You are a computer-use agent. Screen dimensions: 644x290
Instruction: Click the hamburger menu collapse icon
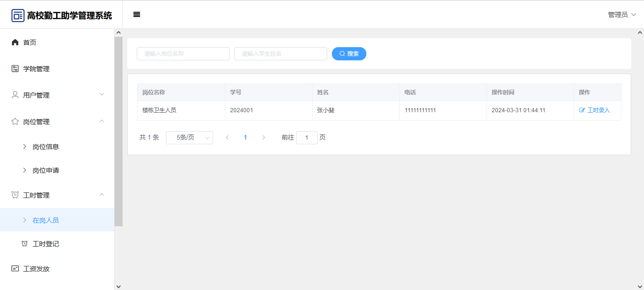point(137,15)
